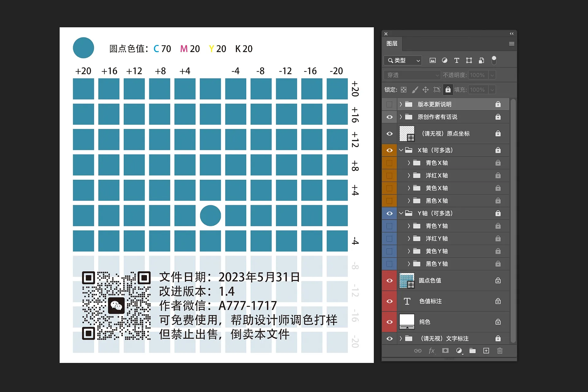This screenshot has width=588, height=392.
Task: Click lock transparent pixels icon
Action: coord(404,90)
